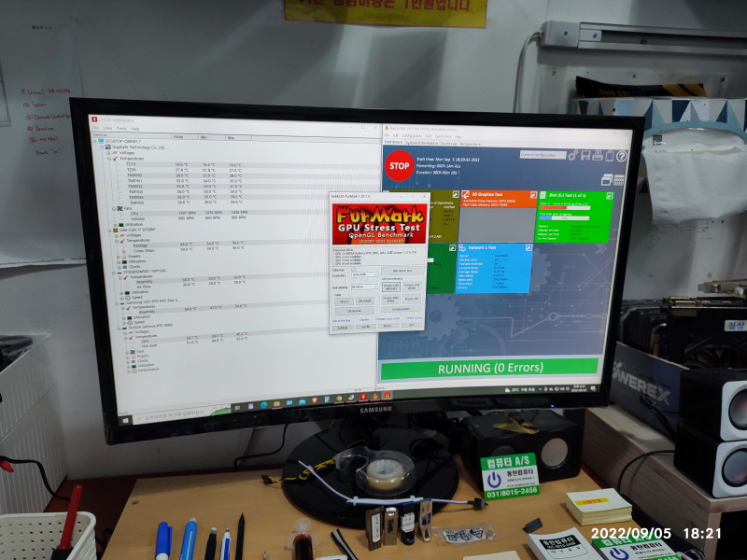Image resolution: width=747 pixels, height=560 pixels.
Task: Collapse the Intel Core i7 9700KF node
Action: click(109, 230)
